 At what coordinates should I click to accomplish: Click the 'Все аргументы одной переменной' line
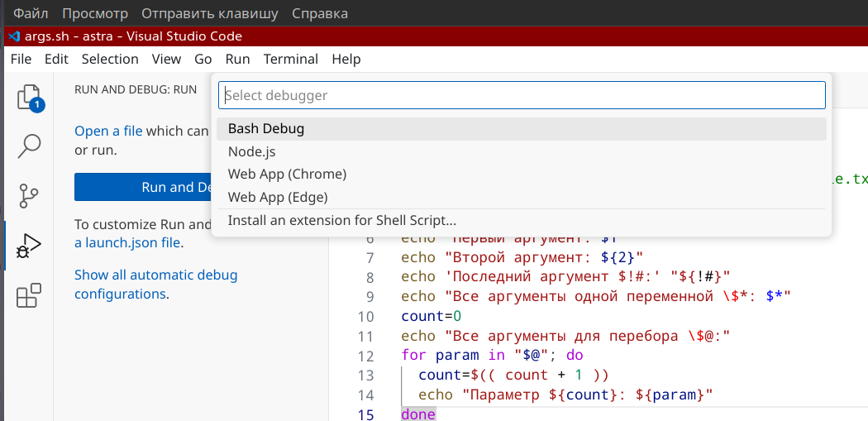596,296
